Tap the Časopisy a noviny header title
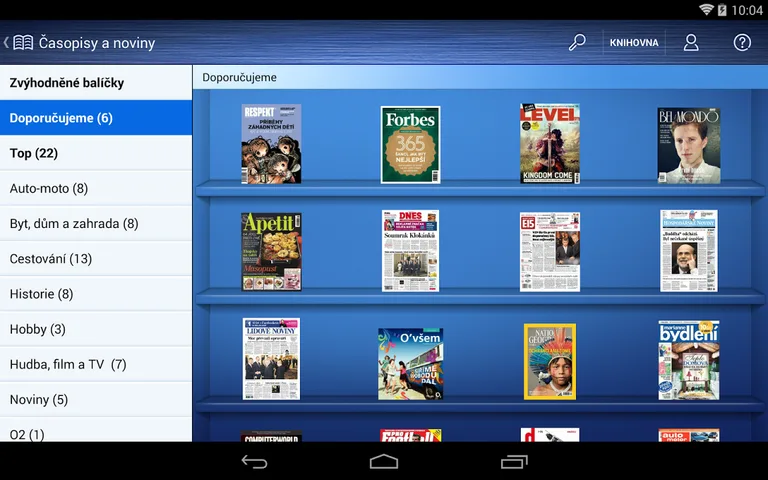 pos(97,43)
